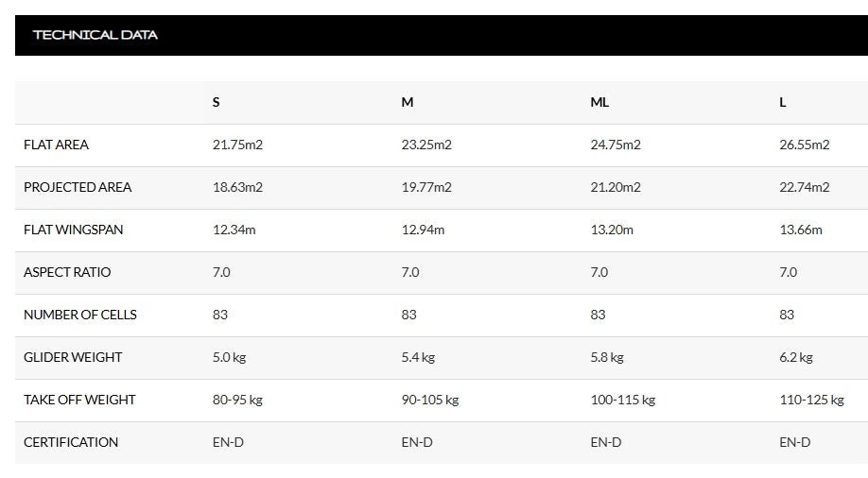Click the 26.55m2 flat area value

pyautogui.click(x=805, y=145)
